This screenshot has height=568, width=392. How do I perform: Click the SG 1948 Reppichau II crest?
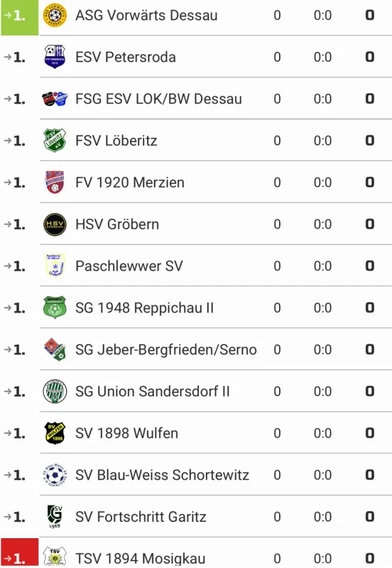coord(55,307)
